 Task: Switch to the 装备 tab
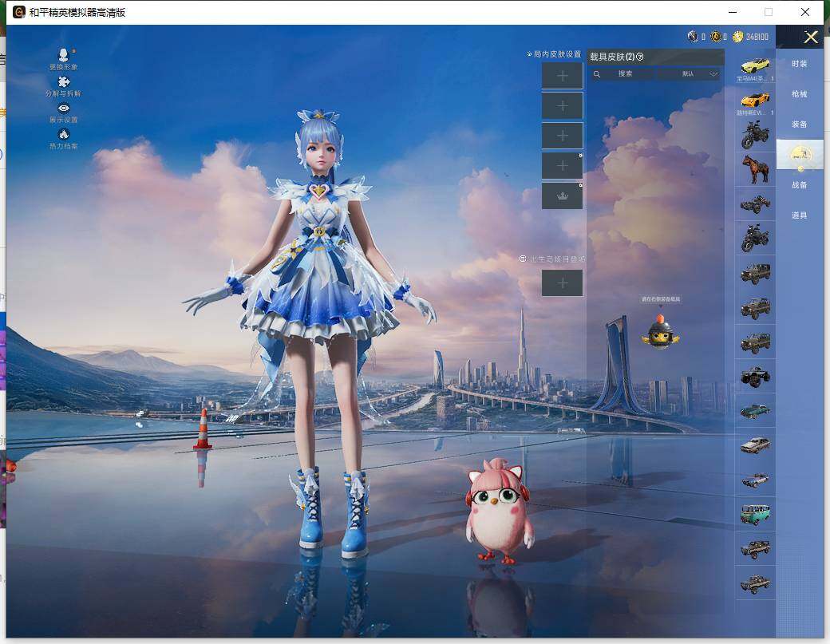800,124
